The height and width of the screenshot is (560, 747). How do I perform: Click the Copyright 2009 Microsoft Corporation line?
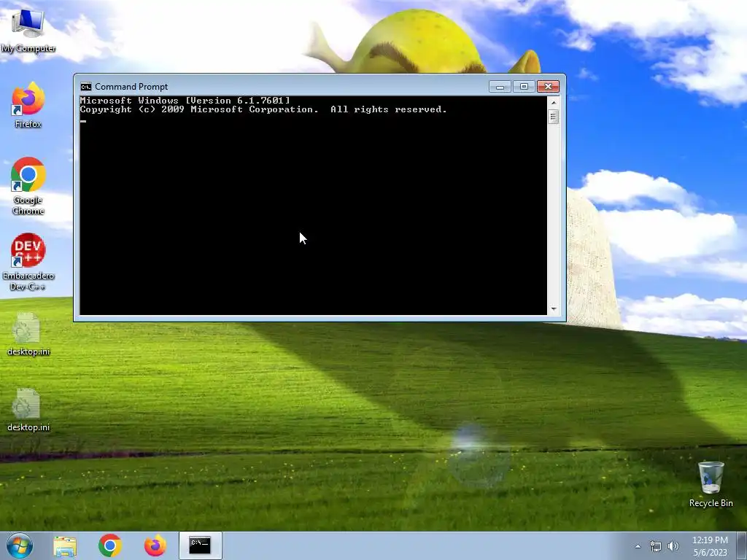point(263,109)
